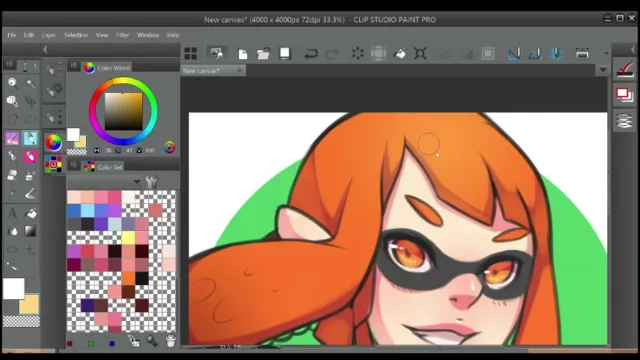Click the red layers icon on right dock
The height and width of the screenshot is (360, 640).
(624, 95)
